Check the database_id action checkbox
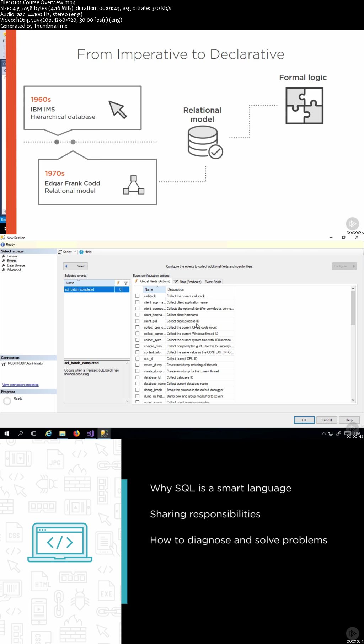364x644 pixels. [138, 377]
